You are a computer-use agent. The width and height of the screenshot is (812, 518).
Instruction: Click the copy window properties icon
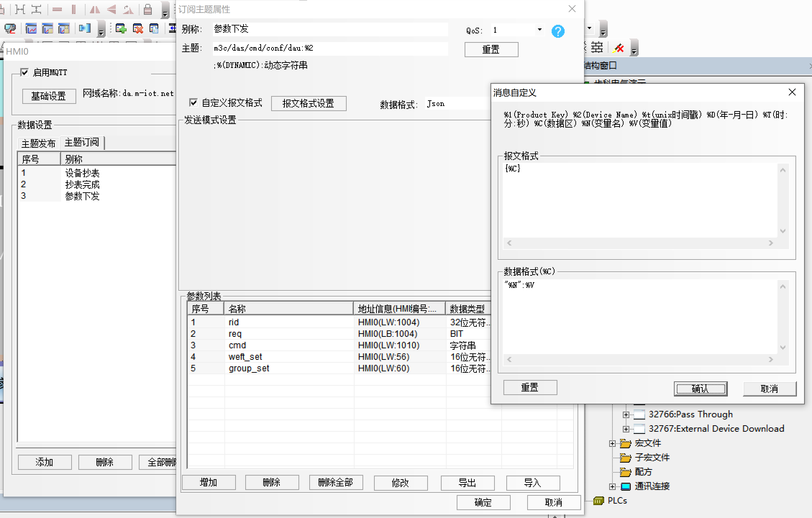(154, 28)
